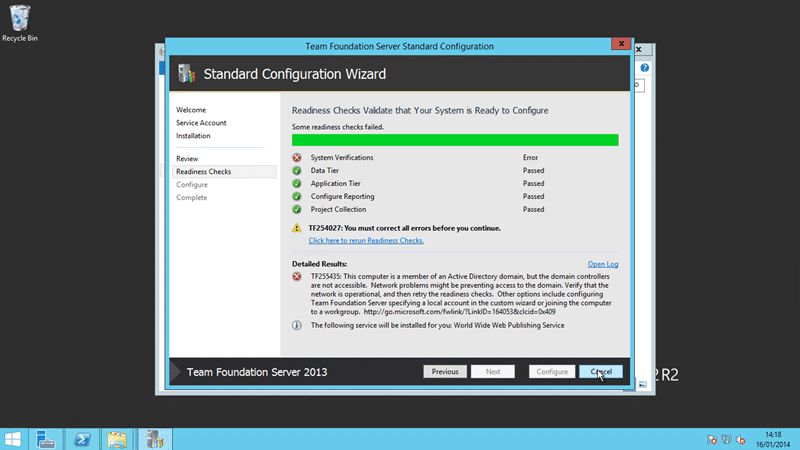
Task: Select the Complete step in sidebar
Action: coord(191,197)
